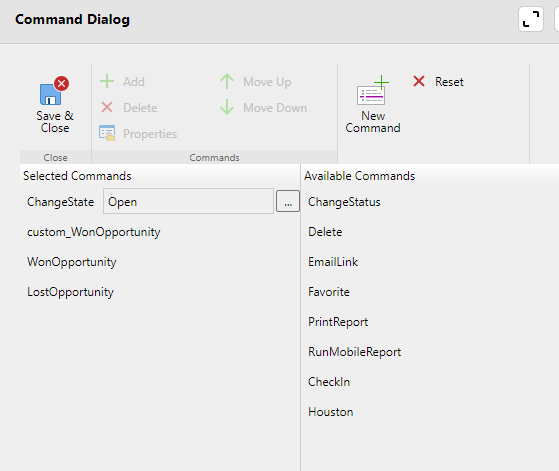Select PrintReport available command
559x471 pixels.
(338, 322)
